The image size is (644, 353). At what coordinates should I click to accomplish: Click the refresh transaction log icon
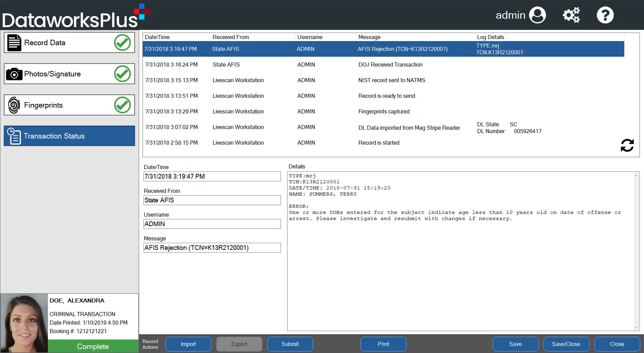tap(627, 145)
